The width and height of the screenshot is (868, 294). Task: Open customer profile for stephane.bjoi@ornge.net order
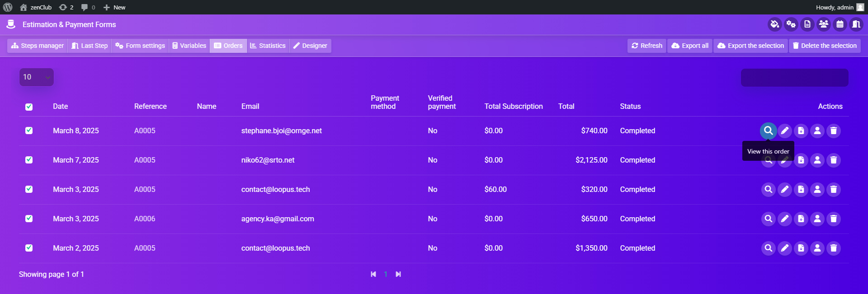pos(817,131)
